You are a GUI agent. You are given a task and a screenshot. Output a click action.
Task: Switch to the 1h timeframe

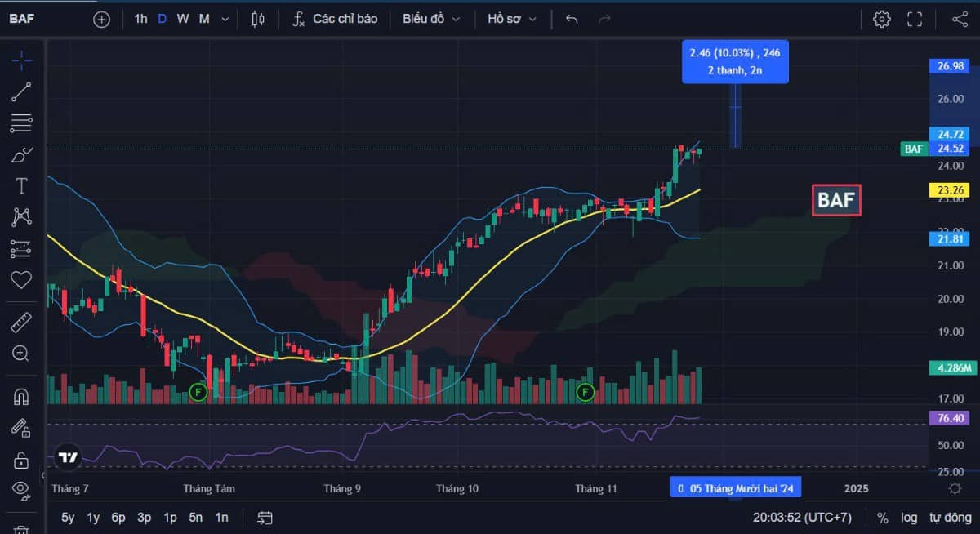[x=140, y=19]
